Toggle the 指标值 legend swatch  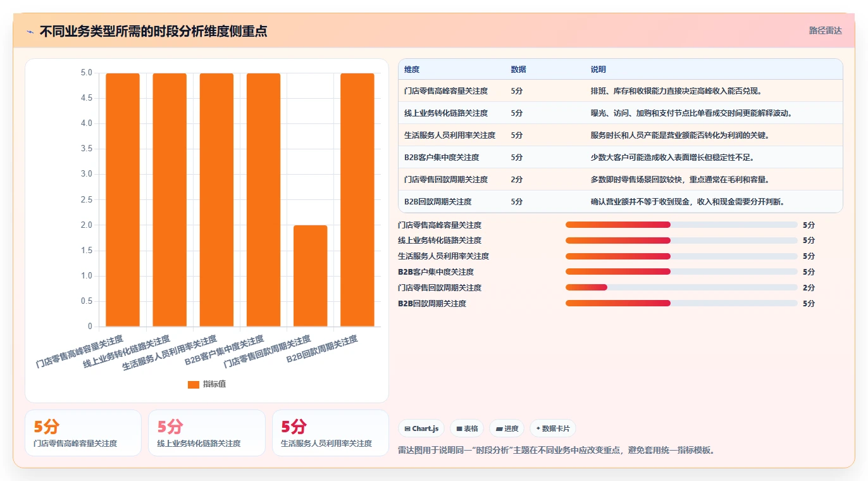click(194, 384)
